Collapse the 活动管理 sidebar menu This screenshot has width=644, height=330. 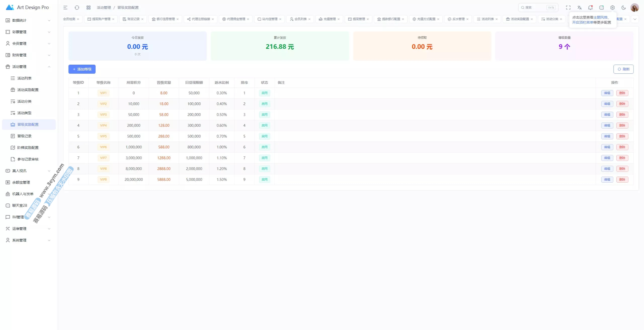tap(28, 67)
